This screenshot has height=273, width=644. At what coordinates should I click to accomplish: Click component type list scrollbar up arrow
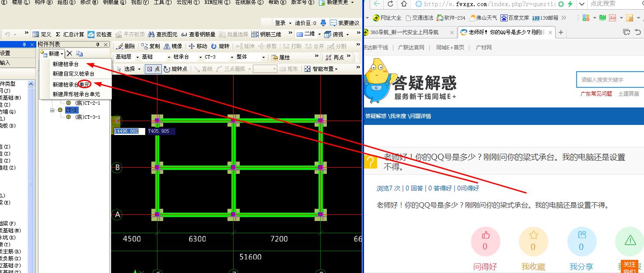31,83
